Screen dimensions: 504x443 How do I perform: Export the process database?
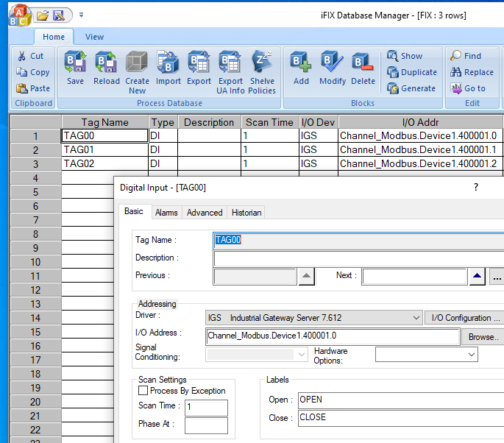(199, 68)
